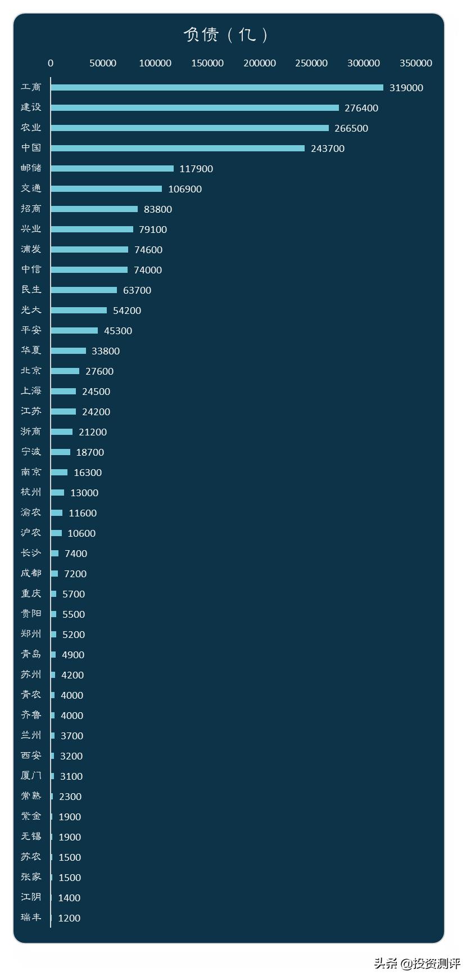Click the chart title 负债（亿）
This screenshot has width=471, height=980.
[226, 35]
